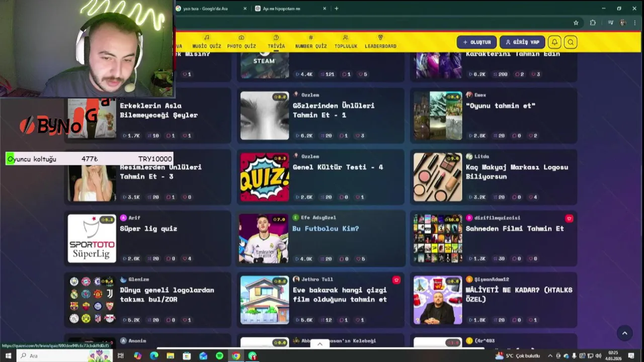
Task: Click red badge on the Eve bakarak card
Action: pyautogui.click(x=396, y=280)
